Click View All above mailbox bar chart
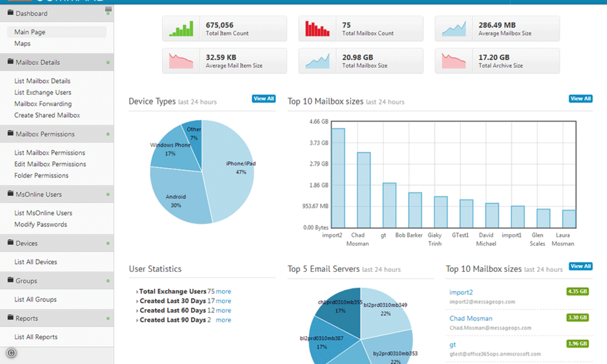607x364 pixels. tap(581, 99)
